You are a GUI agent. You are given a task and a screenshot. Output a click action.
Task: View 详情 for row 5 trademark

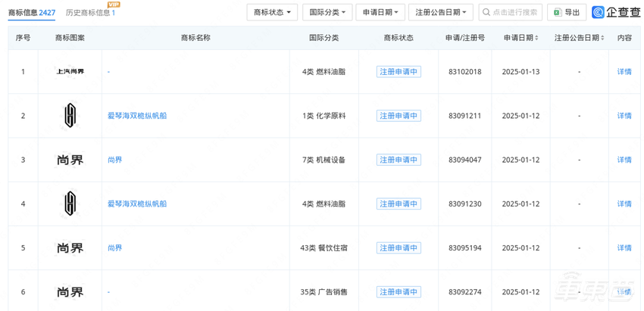(x=624, y=247)
